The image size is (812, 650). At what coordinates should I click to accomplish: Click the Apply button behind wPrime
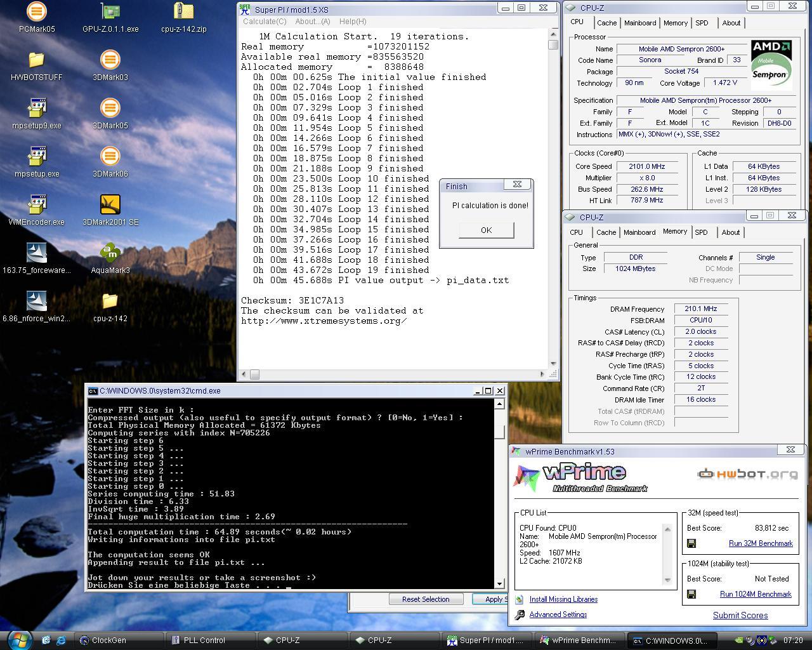pos(491,599)
